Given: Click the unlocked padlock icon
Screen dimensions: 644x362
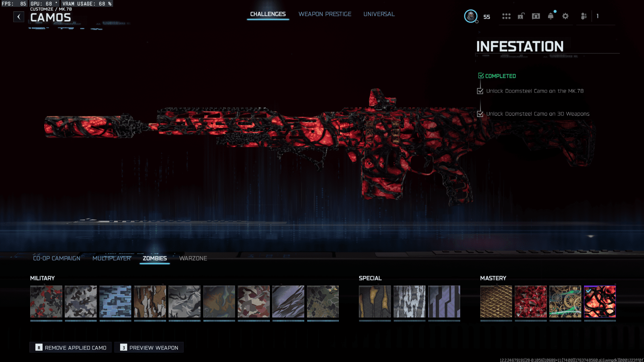Looking at the screenshot, I should click(521, 16).
